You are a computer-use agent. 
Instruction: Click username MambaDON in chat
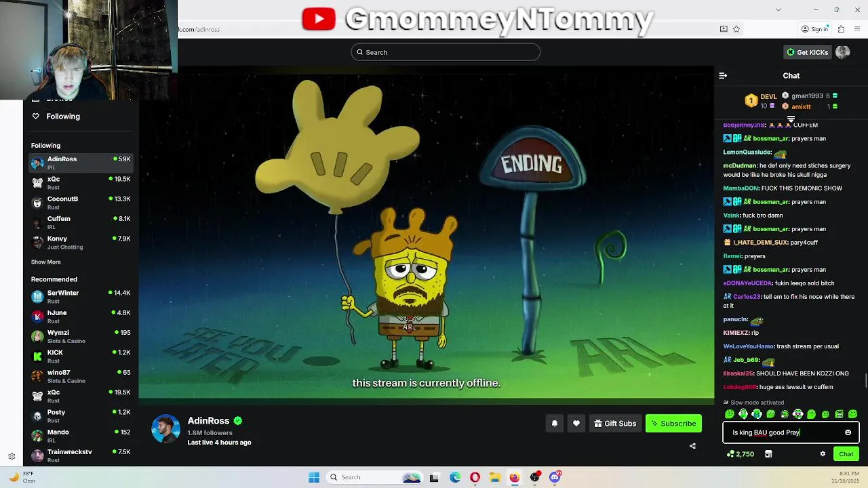coord(740,188)
